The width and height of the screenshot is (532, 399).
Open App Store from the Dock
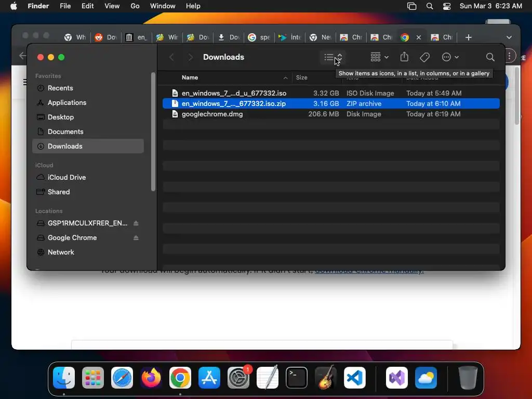pos(209,378)
